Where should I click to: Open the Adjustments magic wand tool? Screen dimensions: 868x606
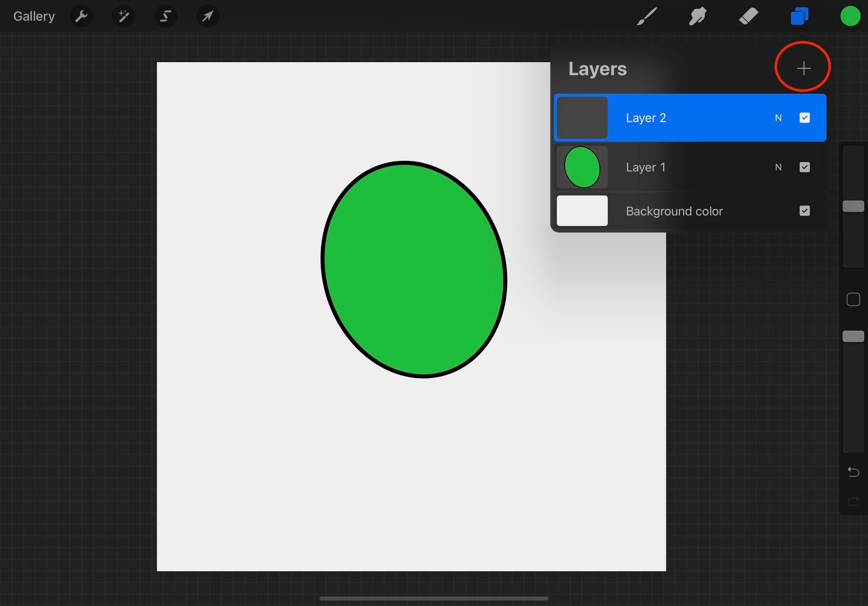tap(124, 16)
